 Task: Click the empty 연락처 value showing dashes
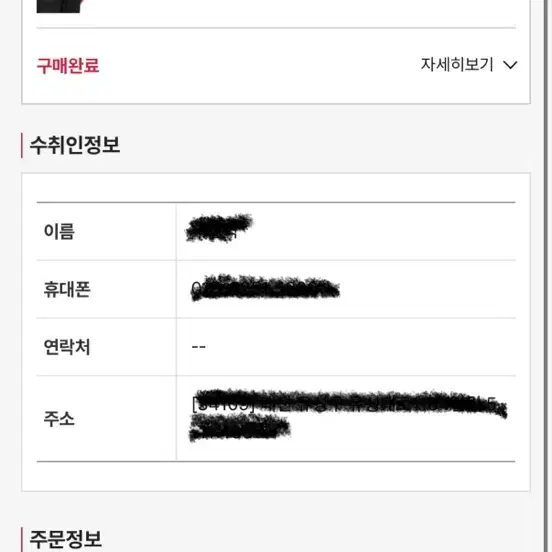pyautogui.click(x=199, y=347)
